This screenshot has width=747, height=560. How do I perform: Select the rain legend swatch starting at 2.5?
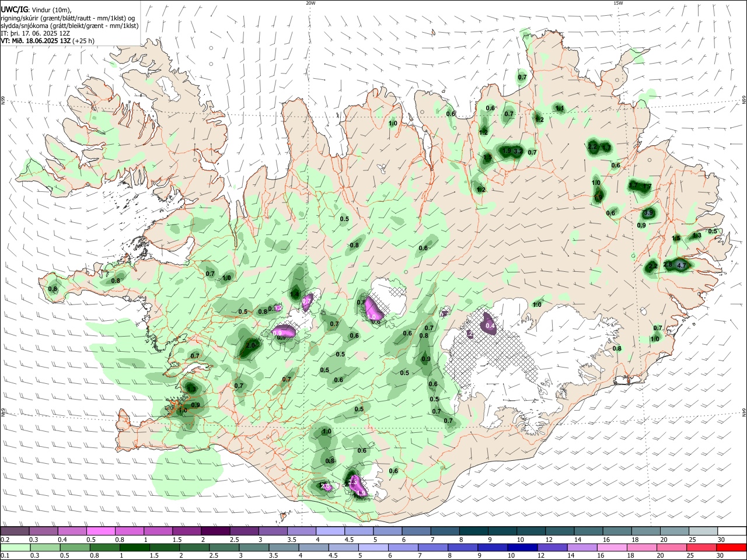point(224,547)
